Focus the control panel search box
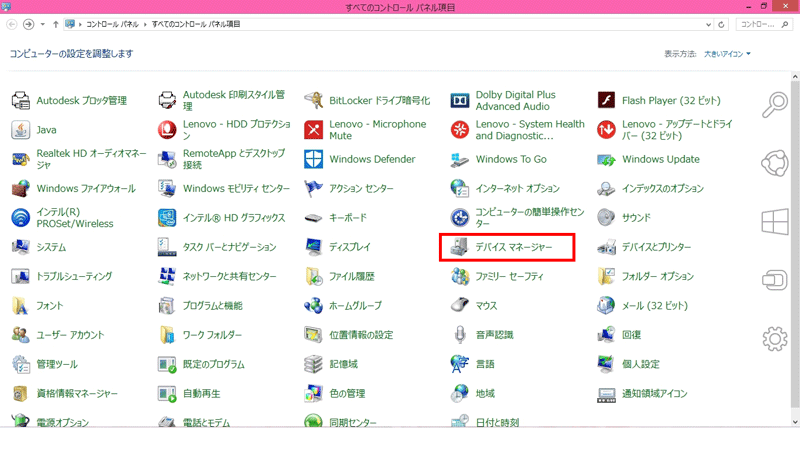The height and width of the screenshot is (450, 800). (764, 24)
